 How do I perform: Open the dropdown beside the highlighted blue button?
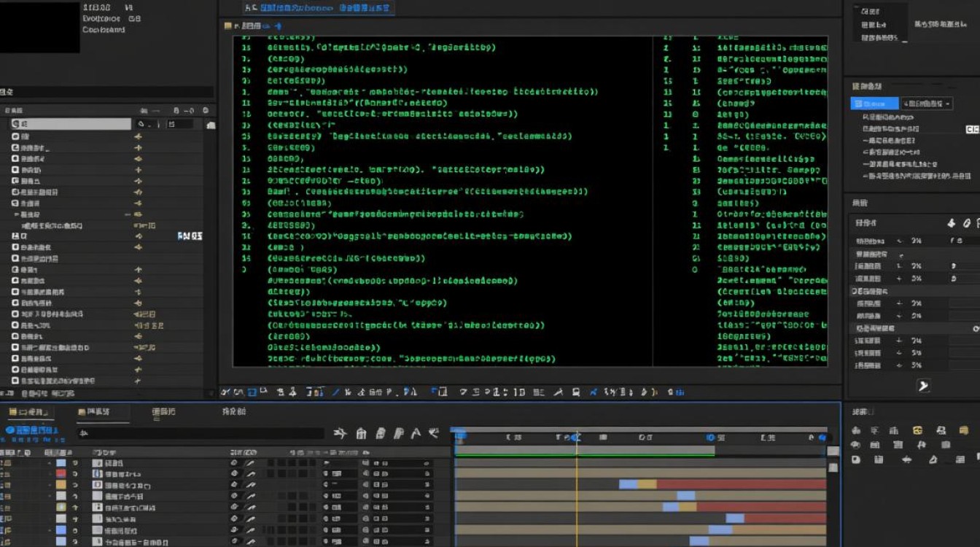926,104
